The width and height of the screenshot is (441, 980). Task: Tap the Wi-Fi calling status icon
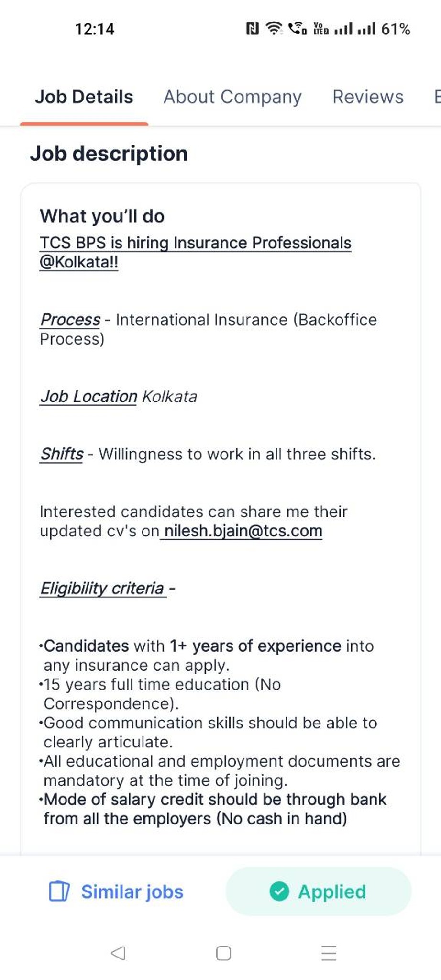[298, 29]
